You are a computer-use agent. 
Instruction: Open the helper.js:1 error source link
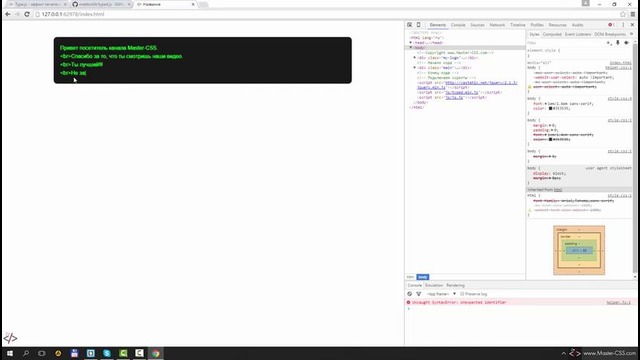tap(618, 302)
